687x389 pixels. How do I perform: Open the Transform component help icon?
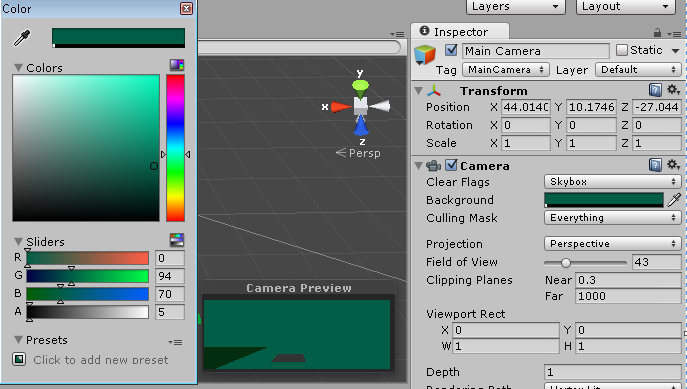655,90
